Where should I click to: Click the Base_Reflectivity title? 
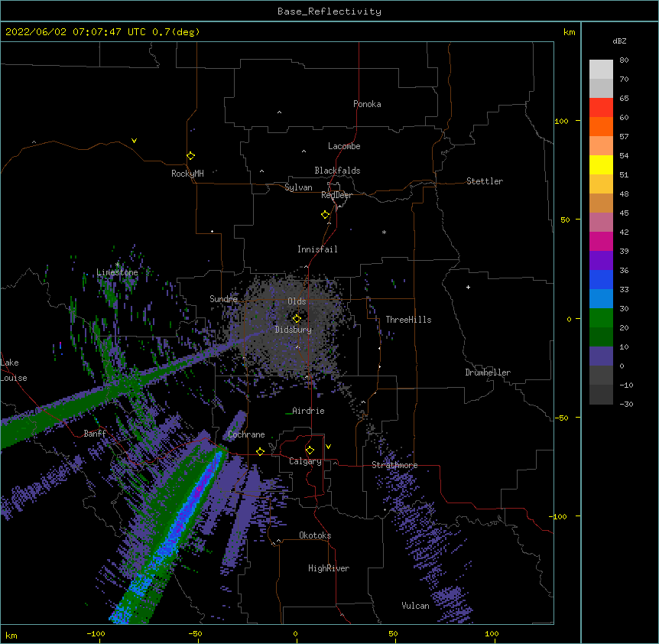click(x=329, y=11)
